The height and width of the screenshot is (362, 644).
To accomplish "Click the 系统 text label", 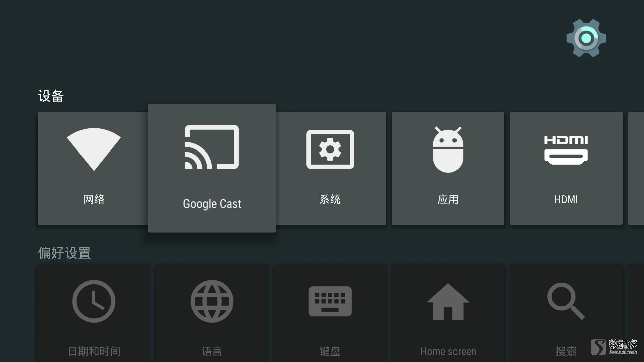I will [330, 199].
